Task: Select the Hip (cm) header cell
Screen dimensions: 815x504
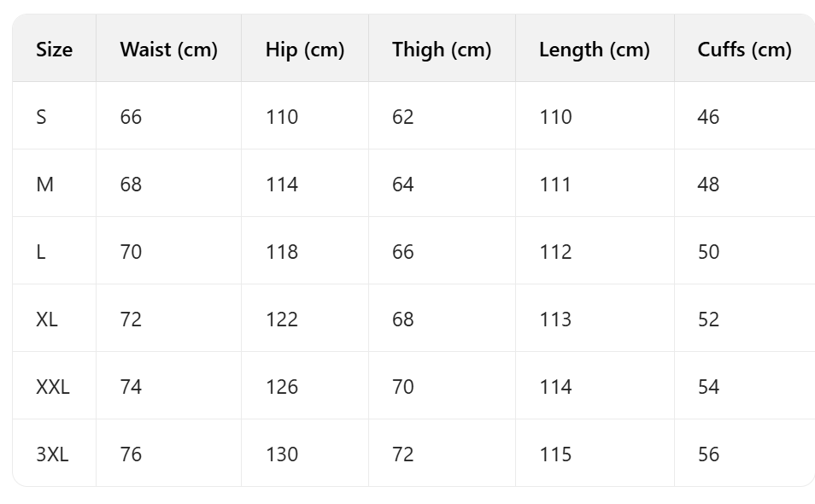Action: click(304, 50)
